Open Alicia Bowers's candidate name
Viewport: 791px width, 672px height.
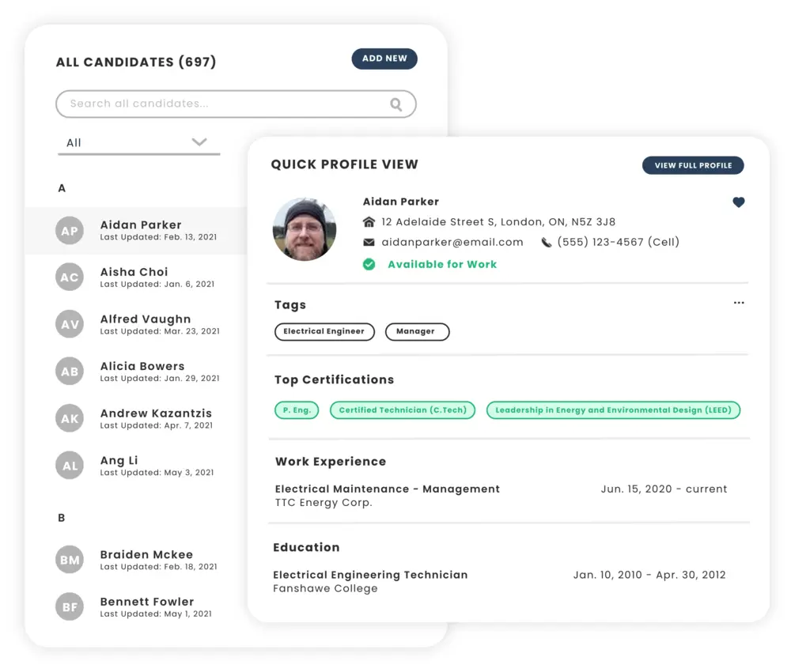click(x=142, y=366)
